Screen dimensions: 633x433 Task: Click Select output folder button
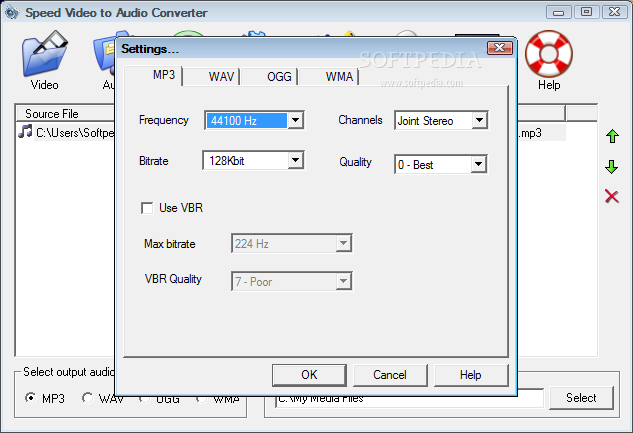tap(581, 398)
